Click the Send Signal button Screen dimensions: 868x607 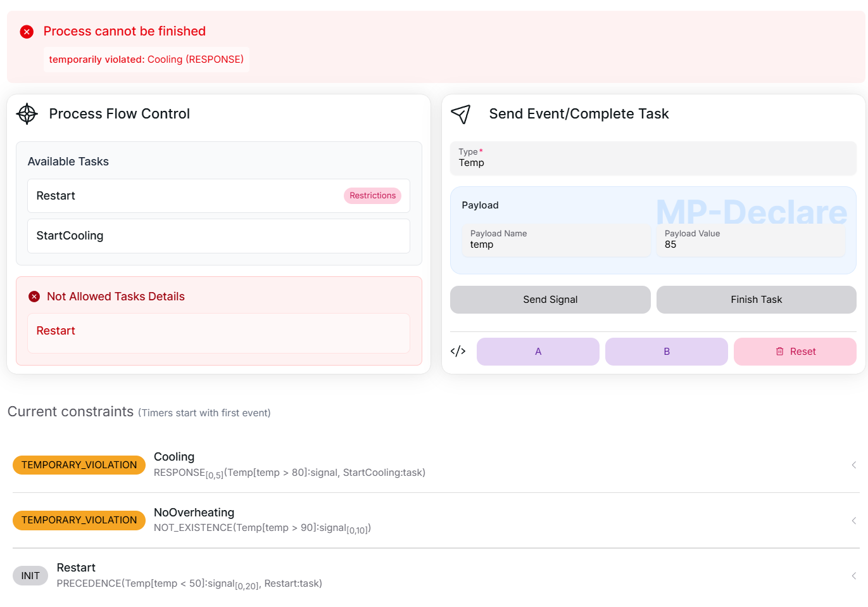coord(550,300)
